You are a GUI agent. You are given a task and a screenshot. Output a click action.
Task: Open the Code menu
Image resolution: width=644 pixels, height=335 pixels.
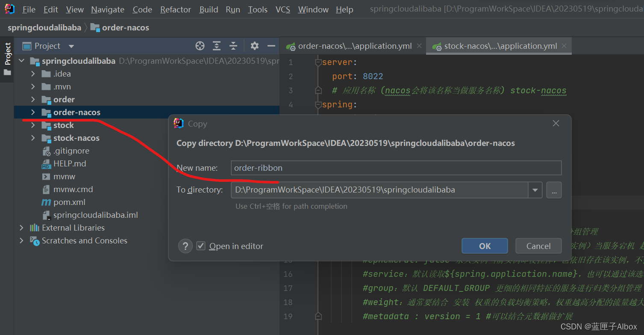pos(142,9)
